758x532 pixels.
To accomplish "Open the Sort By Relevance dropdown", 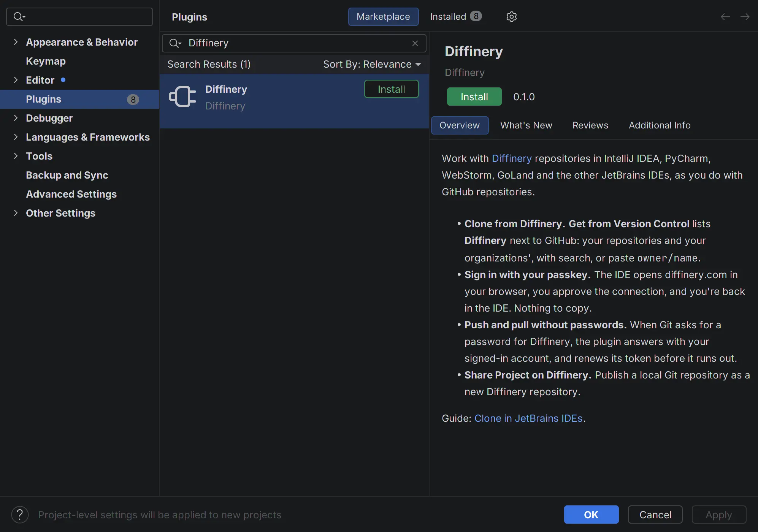I will 372,64.
